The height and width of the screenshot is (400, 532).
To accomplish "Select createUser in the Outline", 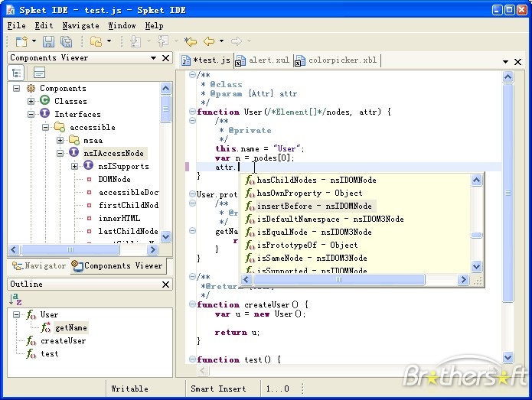I will click(x=63, y=340).
